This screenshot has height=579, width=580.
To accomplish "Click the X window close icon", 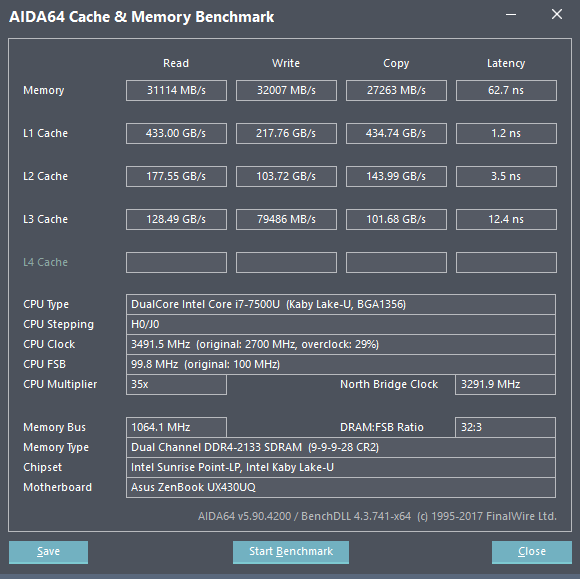I will coord(557,14).
